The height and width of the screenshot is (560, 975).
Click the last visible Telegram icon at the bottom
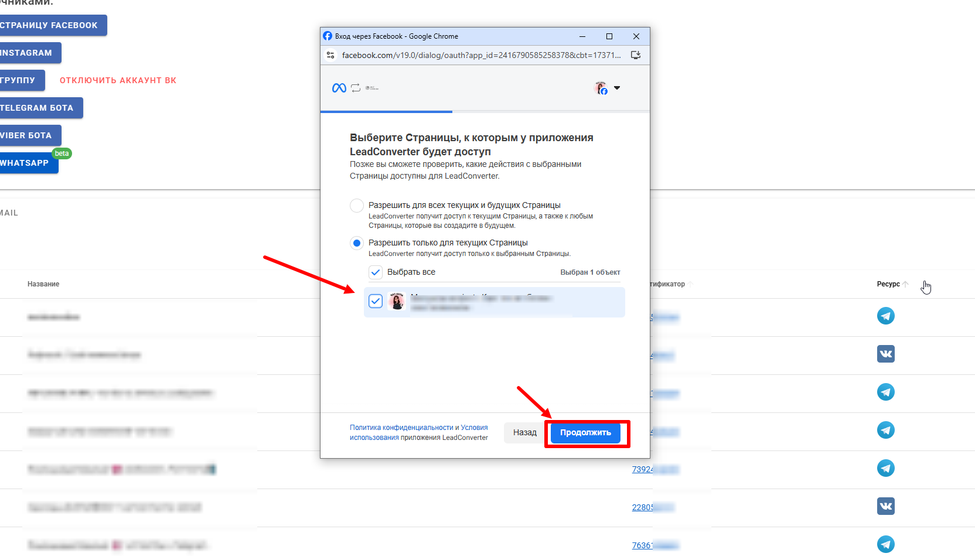pyautogui.click(x=885, y=544)
